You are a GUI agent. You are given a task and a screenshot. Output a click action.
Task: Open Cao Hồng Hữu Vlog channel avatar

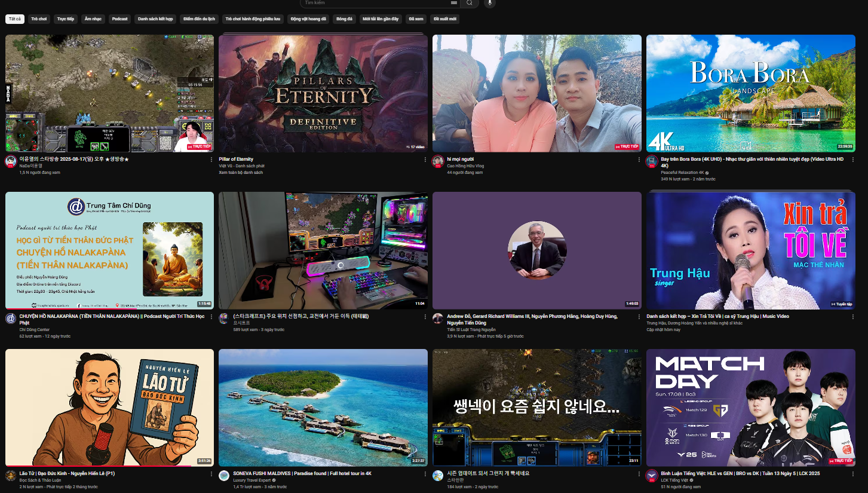438,161
